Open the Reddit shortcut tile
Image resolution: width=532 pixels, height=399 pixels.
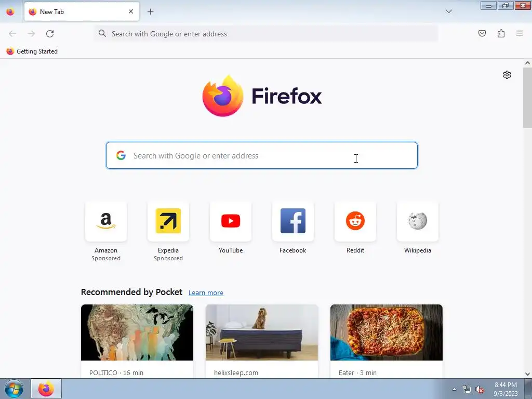point(355,221)
